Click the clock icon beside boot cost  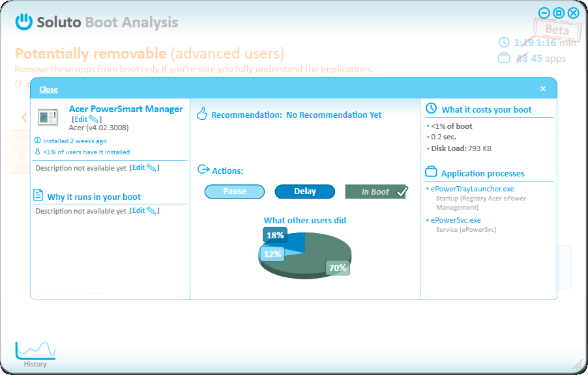431,108
